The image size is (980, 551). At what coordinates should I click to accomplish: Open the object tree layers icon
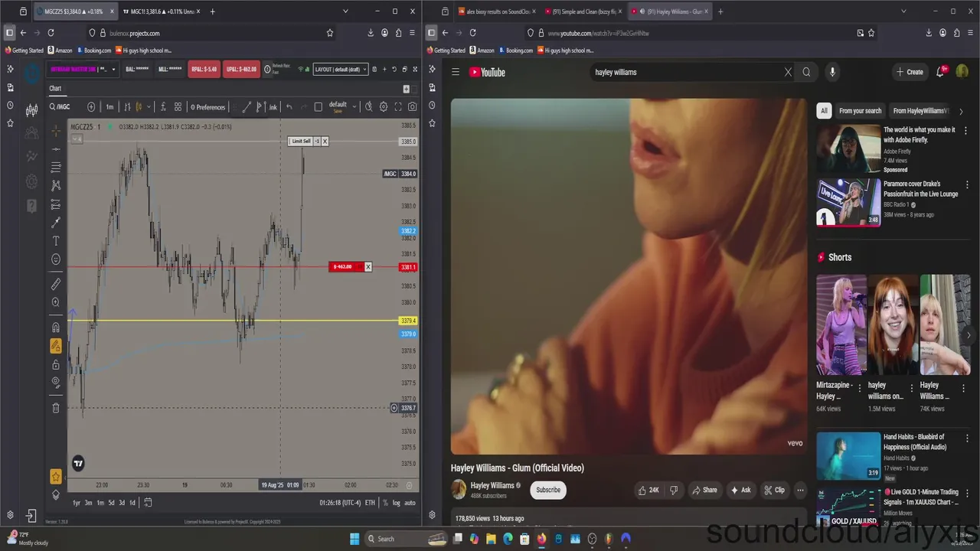click(x=56, y=494)
